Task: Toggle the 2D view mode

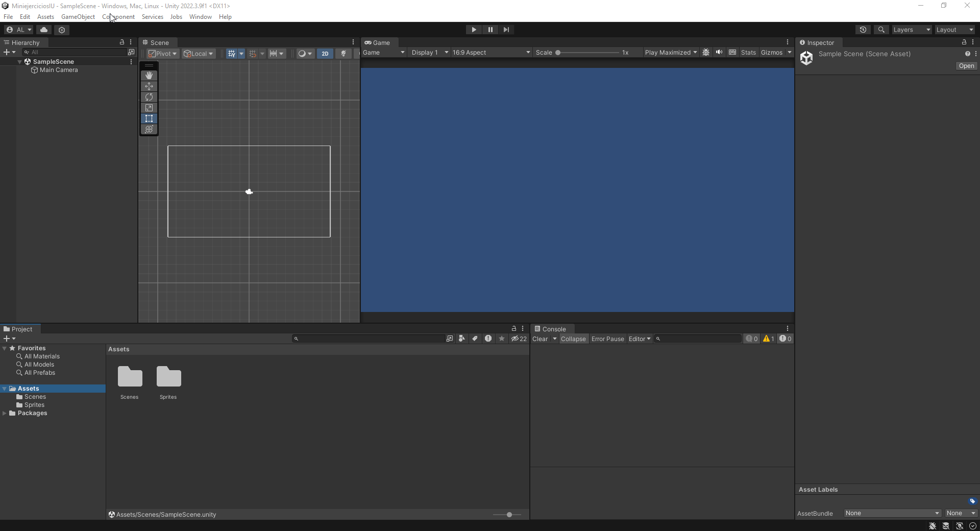Action: 325,54
